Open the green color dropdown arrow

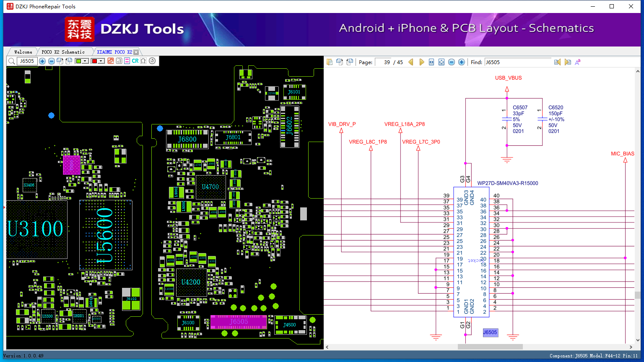[x=86, y=61]
